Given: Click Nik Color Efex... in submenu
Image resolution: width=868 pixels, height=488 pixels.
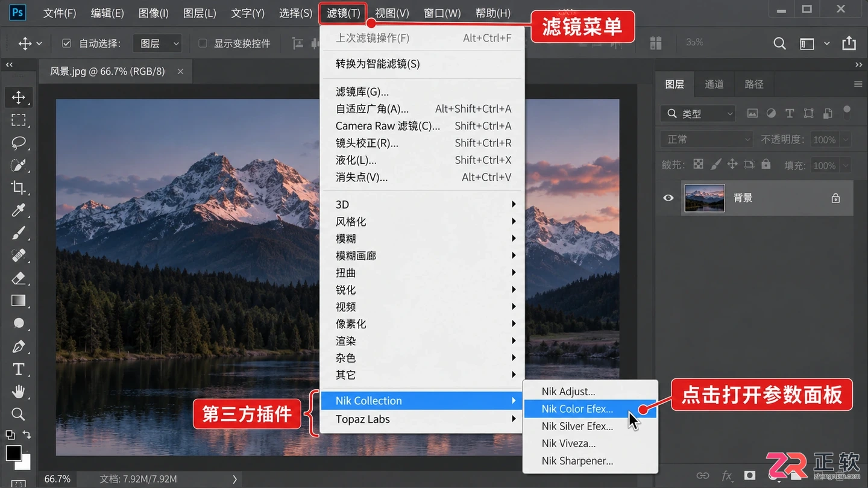Looking at the screenshot, I should click(590, 409).
